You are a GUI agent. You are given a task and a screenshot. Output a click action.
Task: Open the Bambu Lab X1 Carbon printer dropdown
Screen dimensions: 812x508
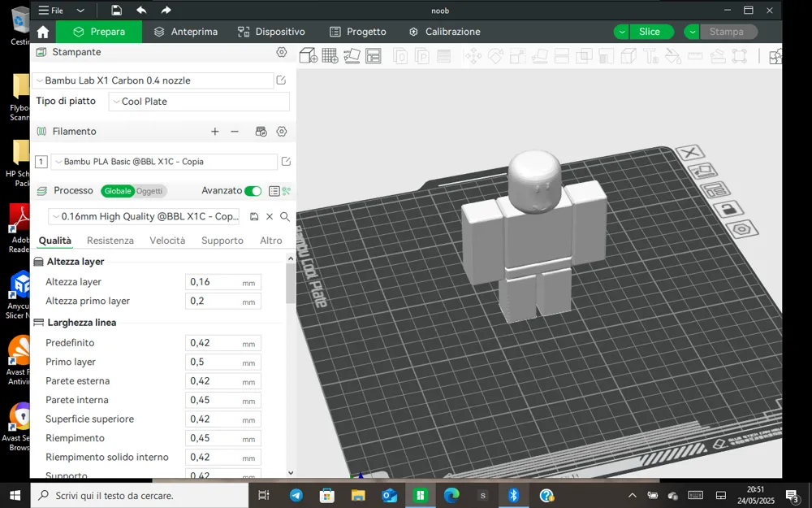(154, 80)
